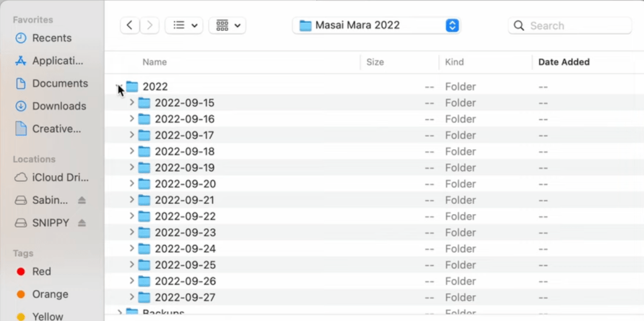Open the Masai Mara 2022 path popup

pyautogui.click(x=376, y=26)
